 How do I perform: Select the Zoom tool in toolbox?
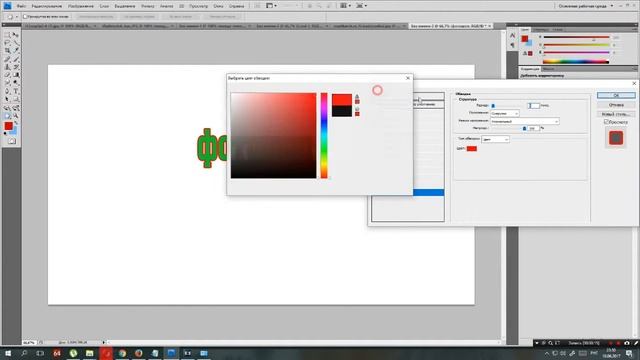pos(16,116)
